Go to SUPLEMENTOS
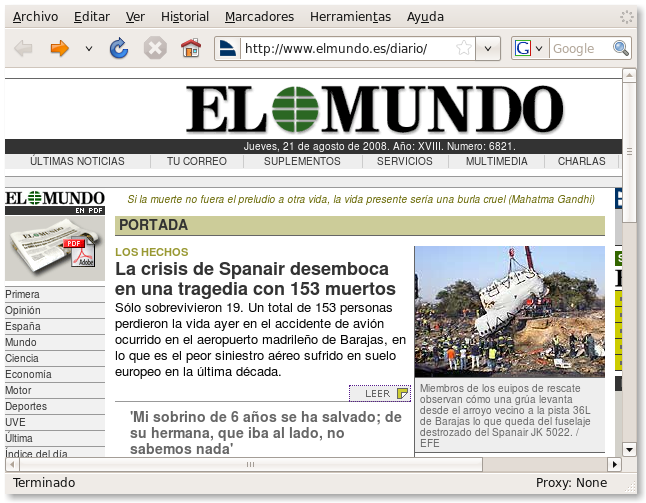646x503 pixels. (302, 161)
